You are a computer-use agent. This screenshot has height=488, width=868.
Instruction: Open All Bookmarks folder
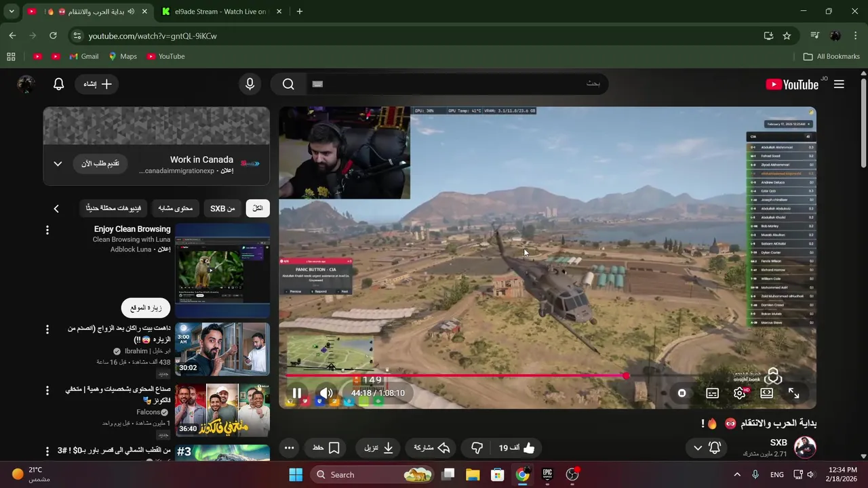coord(831,56)
